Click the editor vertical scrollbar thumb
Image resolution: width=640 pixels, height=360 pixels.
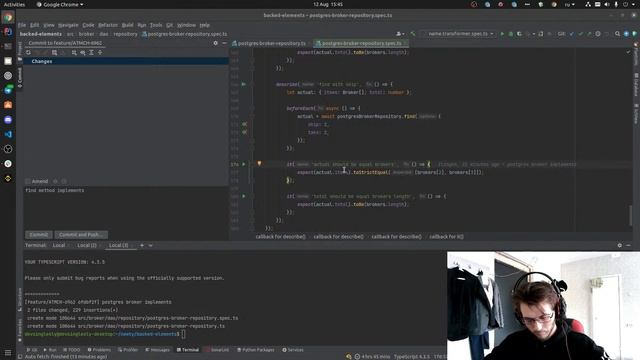[x=631, y=215]
